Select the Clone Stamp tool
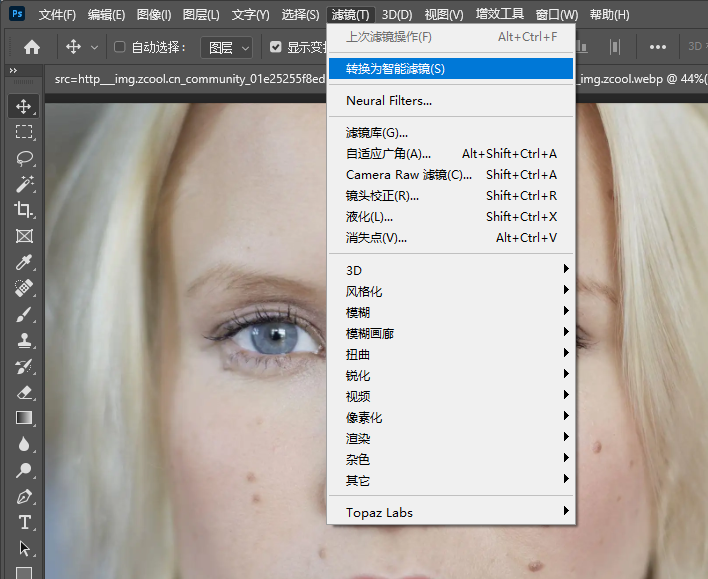 tap(25, 340)
